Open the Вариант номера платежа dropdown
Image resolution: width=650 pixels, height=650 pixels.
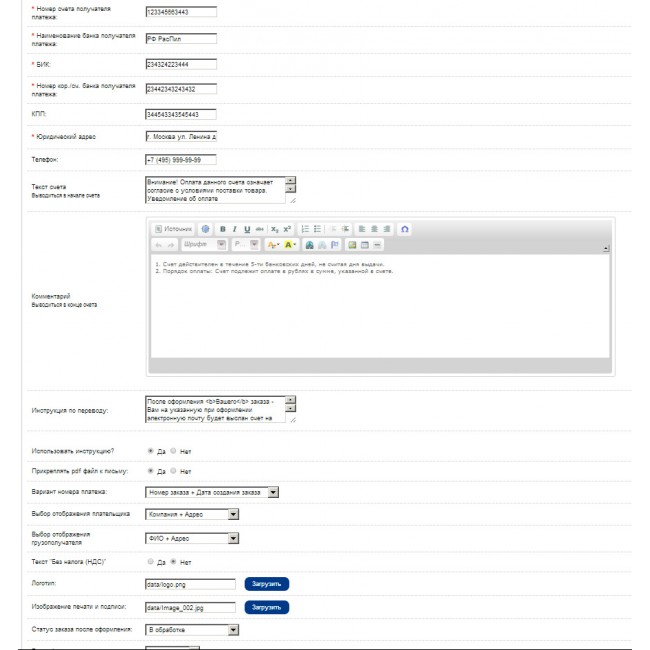212,492
